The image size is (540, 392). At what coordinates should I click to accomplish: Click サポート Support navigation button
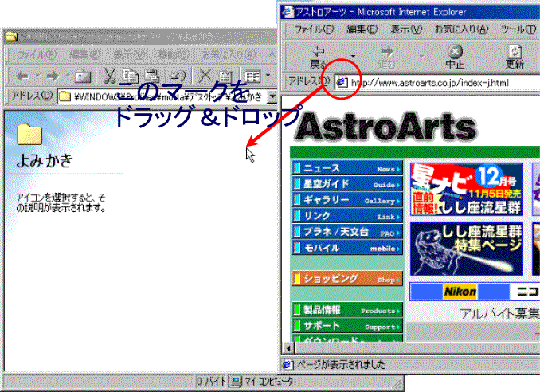pos(347,326)
